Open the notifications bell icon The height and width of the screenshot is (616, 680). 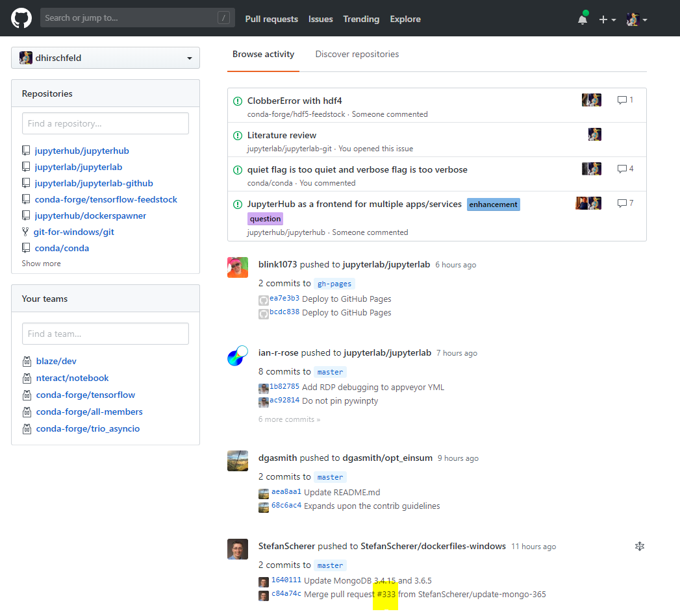[x=583, y=19]
